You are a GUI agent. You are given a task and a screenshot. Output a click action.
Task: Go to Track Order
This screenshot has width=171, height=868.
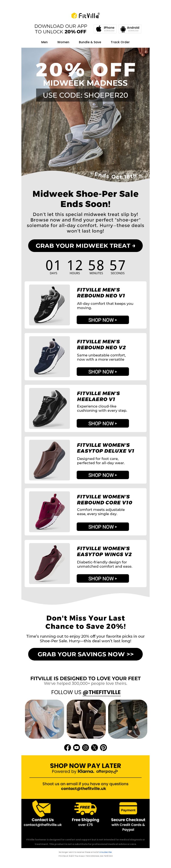pyautogui.click(x=120, y=42)
